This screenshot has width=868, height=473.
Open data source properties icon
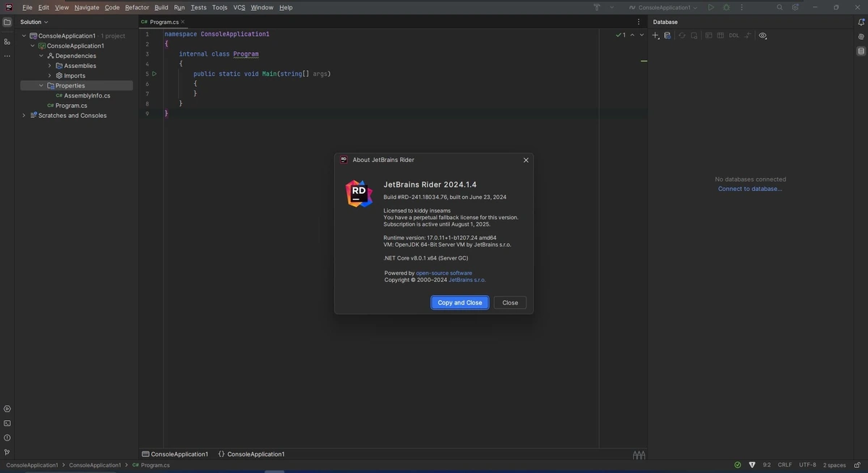click(x=667, y=35)
